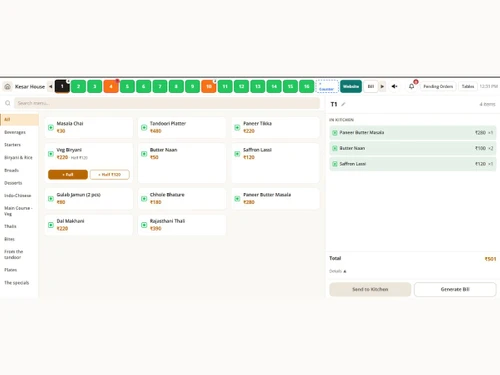Viewport: 500px width, 375px height.
Task: Click Send to Kitchen
Action: click(x=370, y=289)
